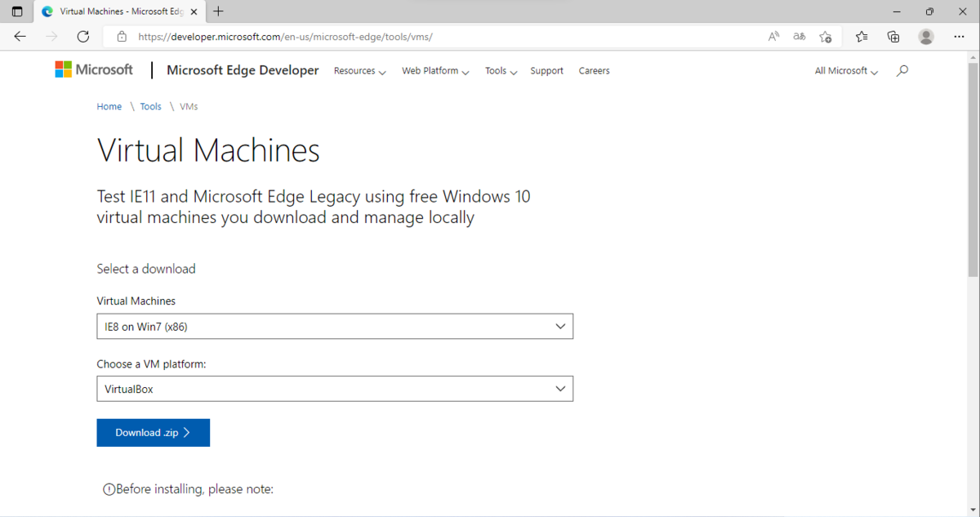Click the Microsoft logo

click(94, 70)
